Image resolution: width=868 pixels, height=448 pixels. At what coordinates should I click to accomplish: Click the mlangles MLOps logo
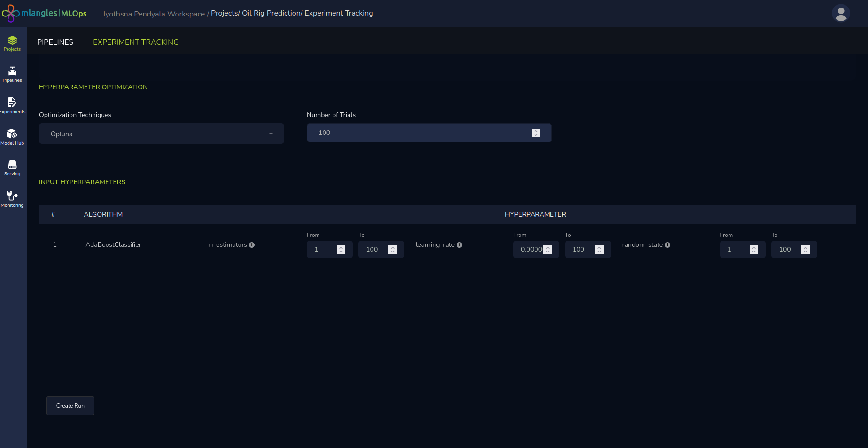45,13
